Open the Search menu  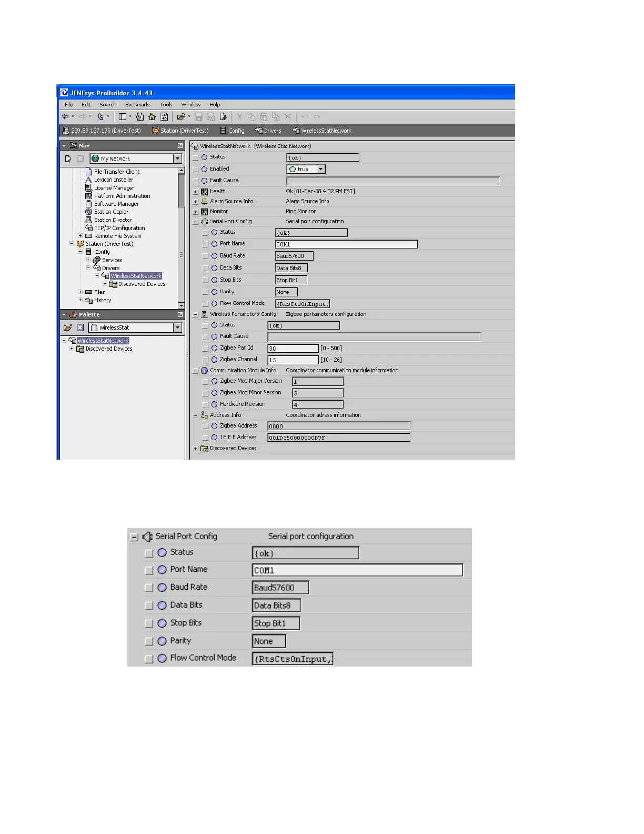[x=108, y=105]
